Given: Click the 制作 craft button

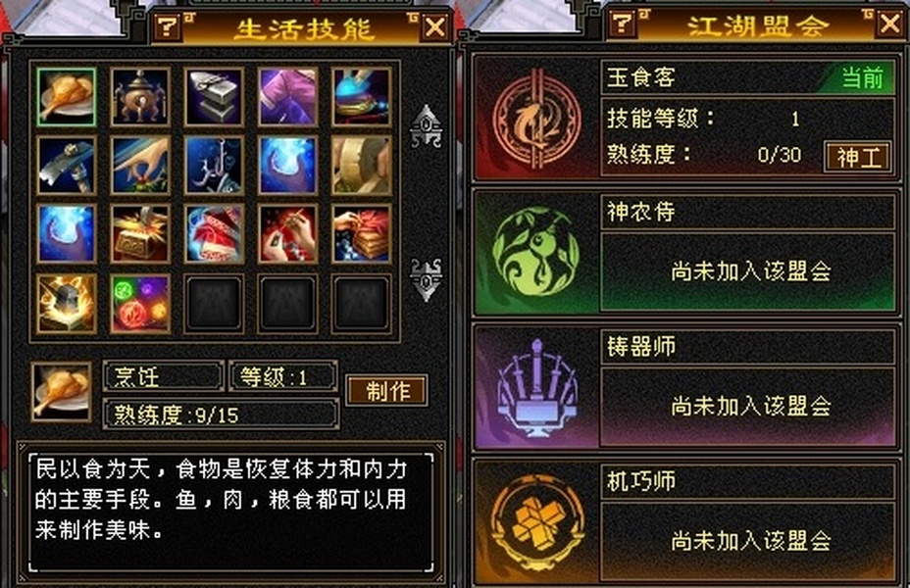Looking at the screenshot, I should [x=387, y=391].
